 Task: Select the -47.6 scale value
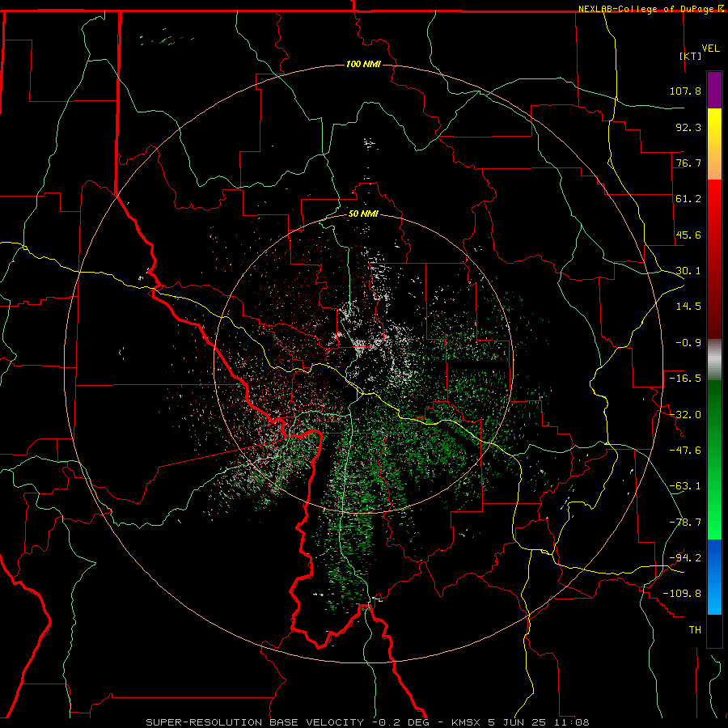point(685,450)
